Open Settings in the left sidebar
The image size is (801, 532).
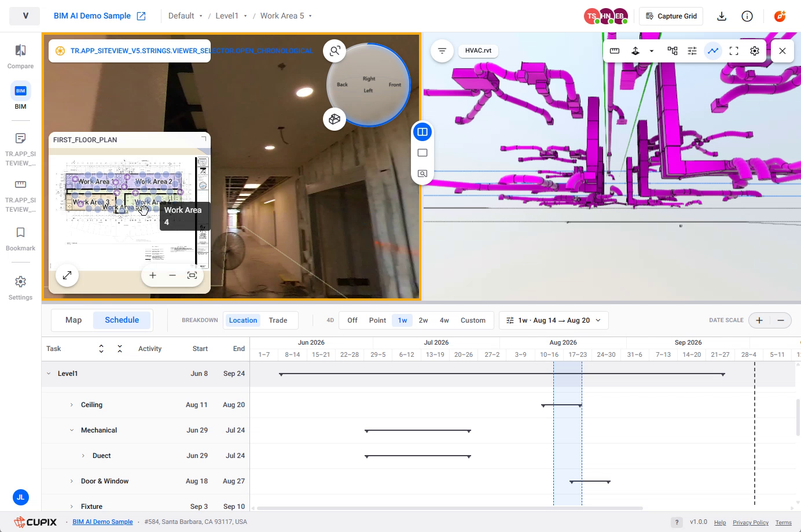point(20,288)
